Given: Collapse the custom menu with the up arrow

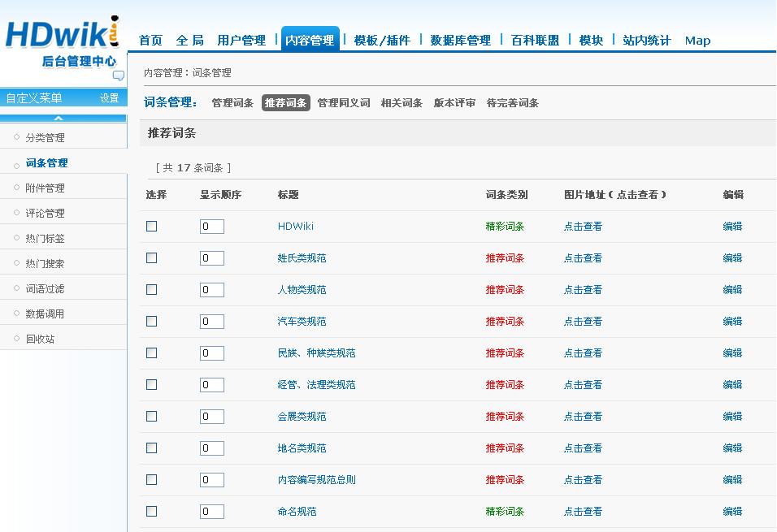Looking at the screenshot, I should (59, 118).
